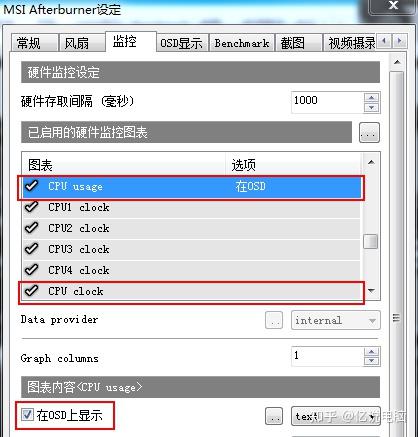Image resolution: width=418 pixels, height=437 pixels.
Task: Click ellipsis button next to Data provider
Action: point(274,320)
